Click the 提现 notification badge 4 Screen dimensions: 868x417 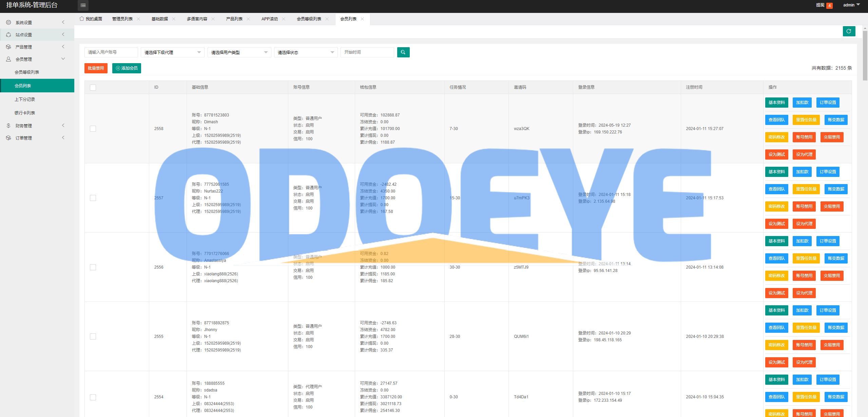click(x=829, y=5)
